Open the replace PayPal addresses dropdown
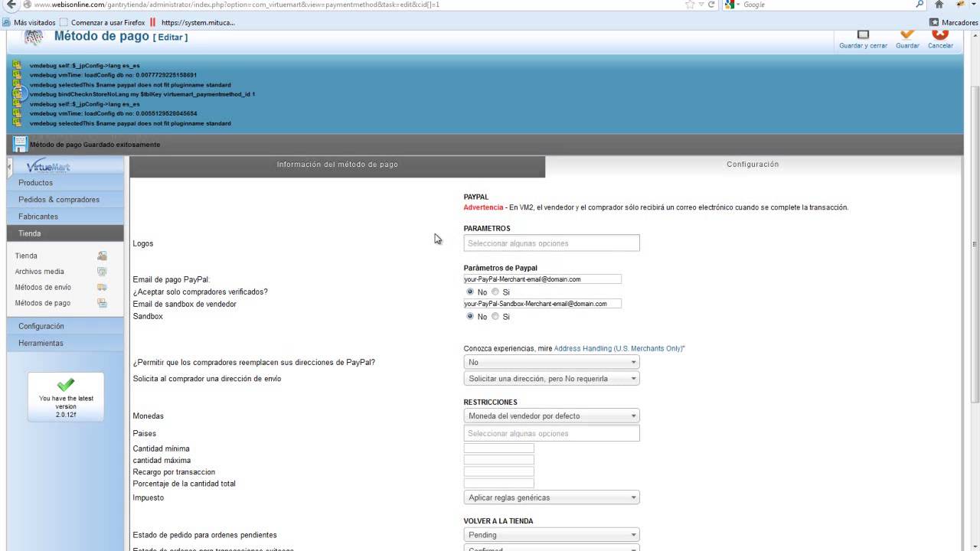980x551 pixels. tap(551, 362)
